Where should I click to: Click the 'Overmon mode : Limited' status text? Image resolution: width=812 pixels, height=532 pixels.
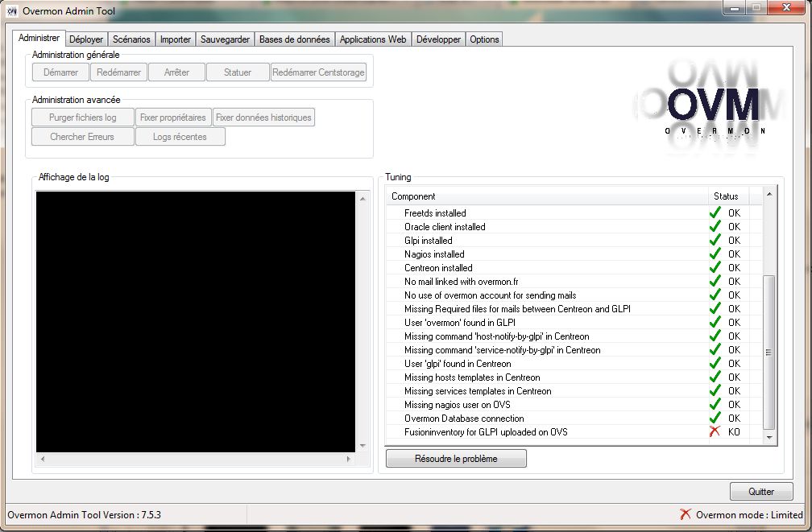(749, 515)
